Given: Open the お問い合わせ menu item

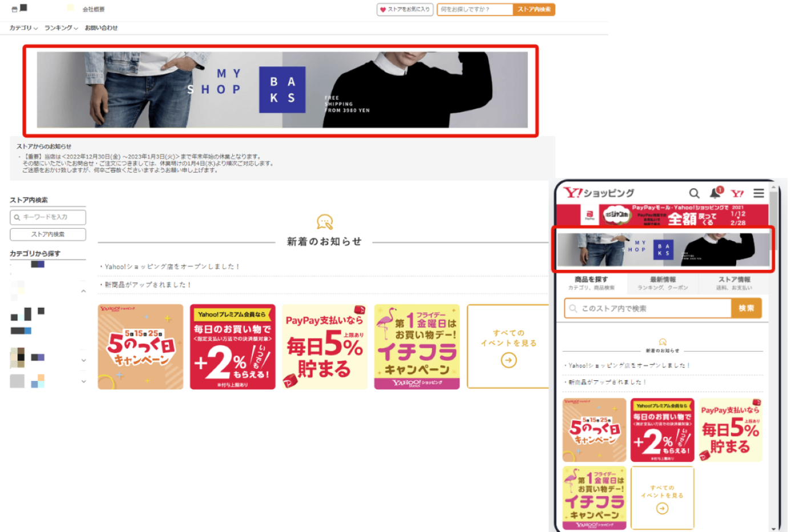Looking at the screenshot, I should click(x=101, y=28).
